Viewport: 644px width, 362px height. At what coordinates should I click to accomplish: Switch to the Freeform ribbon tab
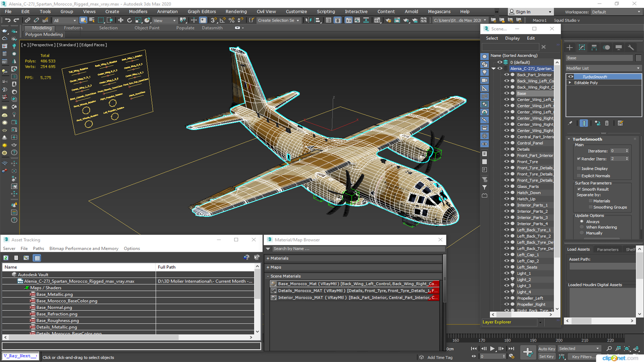73,28
